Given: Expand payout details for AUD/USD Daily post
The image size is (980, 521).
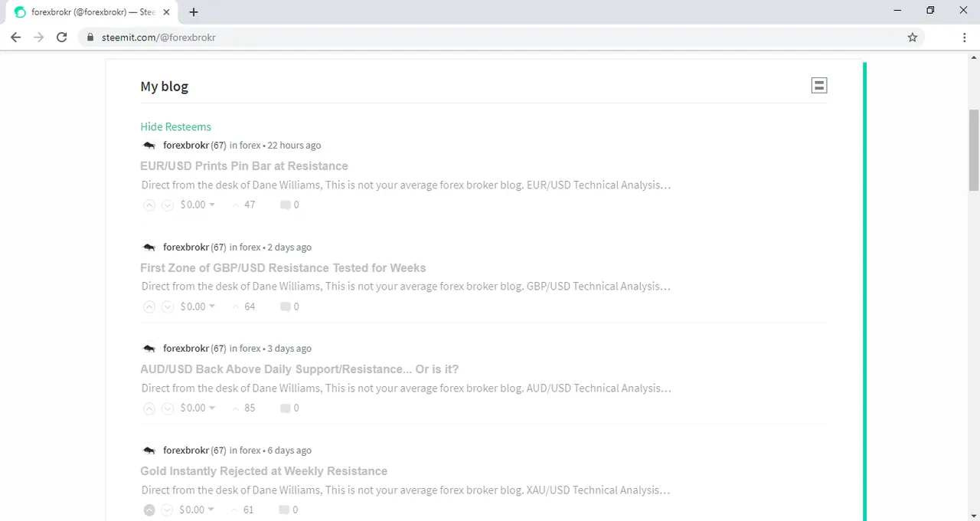Looking at the screenshot, I should coord(198,408).
